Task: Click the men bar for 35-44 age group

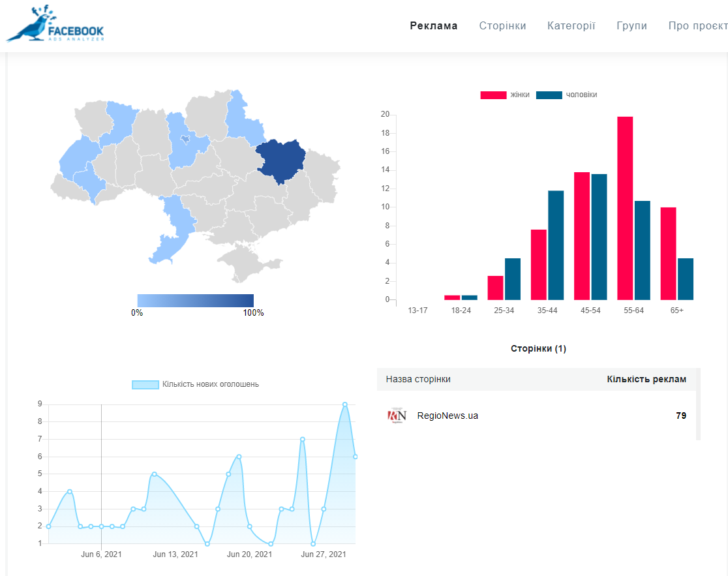Action: (556, 245)
